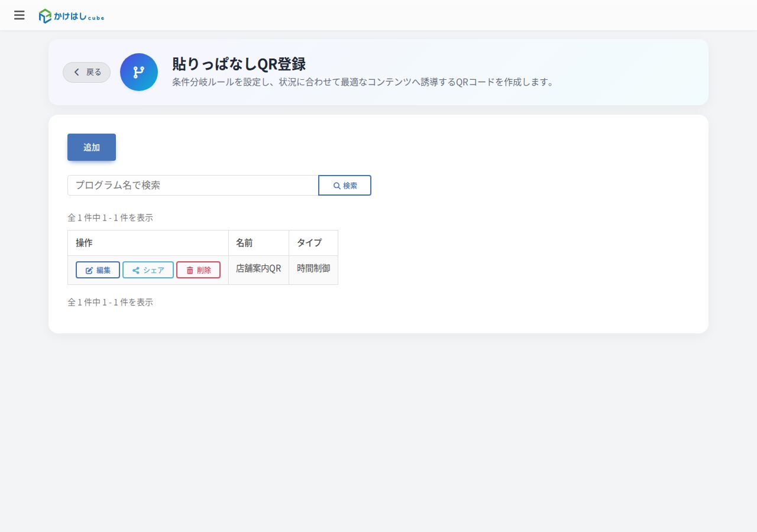Select the 時間制御 type cell
This screenshot has width=757, height=532.
tap(313, 270)
